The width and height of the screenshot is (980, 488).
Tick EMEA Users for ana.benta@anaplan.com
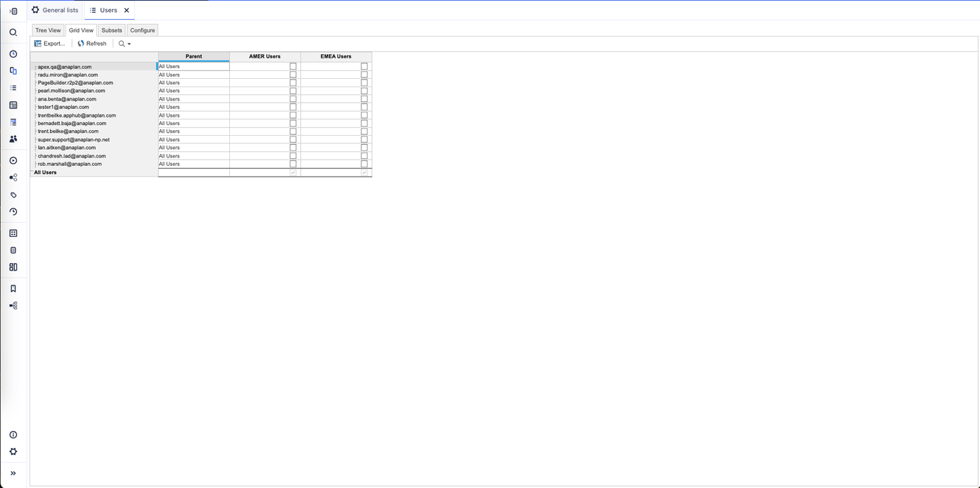pyautogui.click(x=364, y=99)
